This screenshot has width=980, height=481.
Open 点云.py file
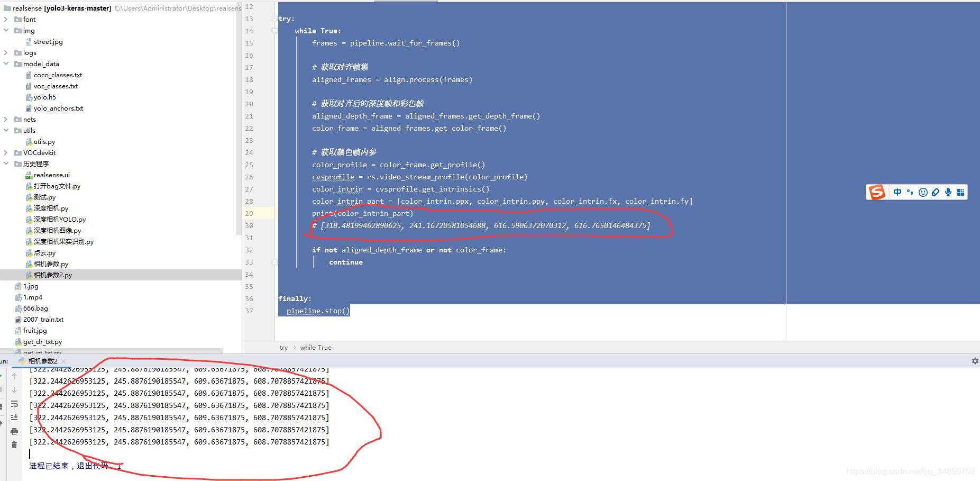[x=44, y=252]
